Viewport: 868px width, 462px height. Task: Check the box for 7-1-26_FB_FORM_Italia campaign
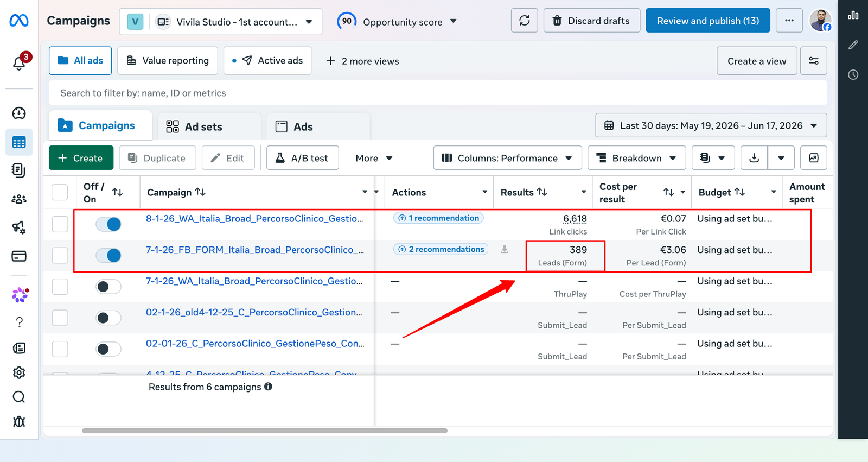[x=60, y=255]
